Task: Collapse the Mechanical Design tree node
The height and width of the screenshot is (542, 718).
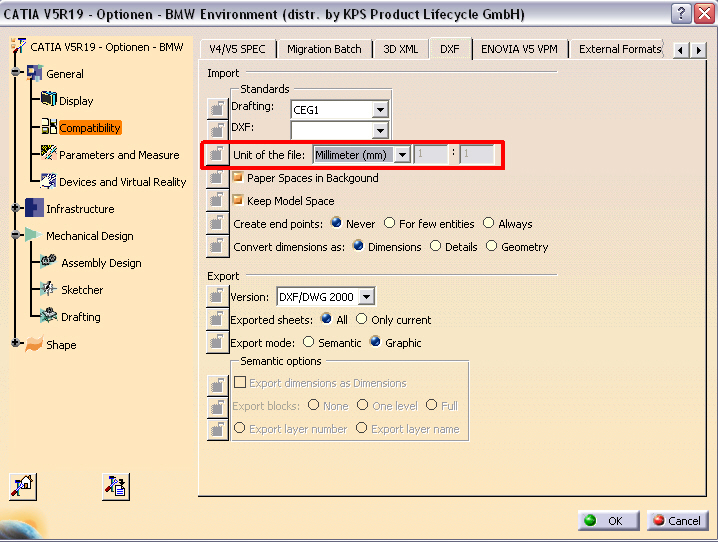Action: click(x=16, y=235)
